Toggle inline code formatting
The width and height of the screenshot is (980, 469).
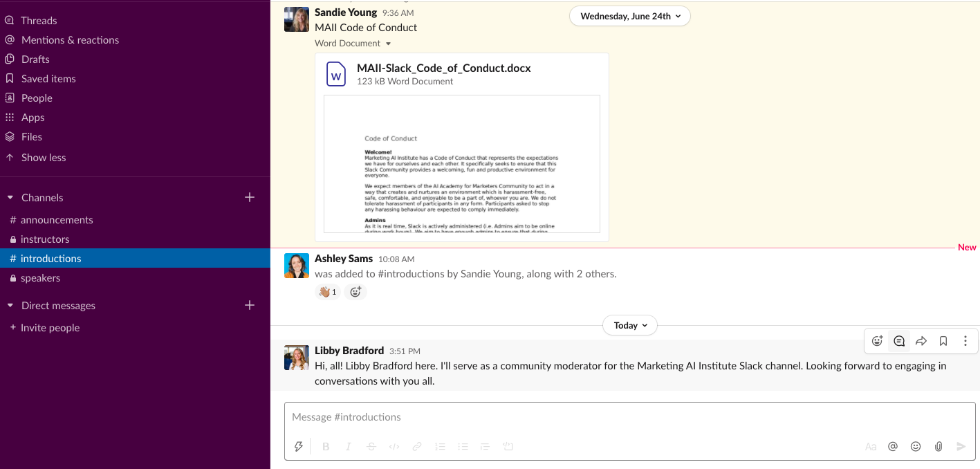(394, 447)
